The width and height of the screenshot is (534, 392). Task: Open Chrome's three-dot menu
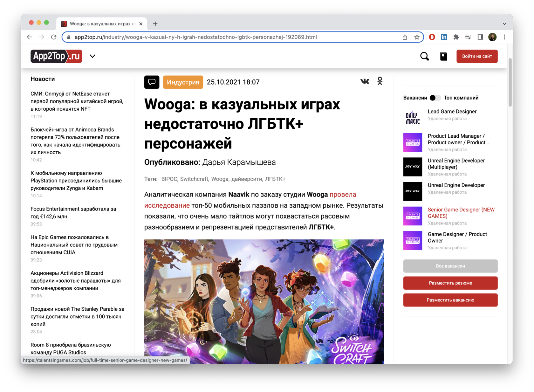504,37
